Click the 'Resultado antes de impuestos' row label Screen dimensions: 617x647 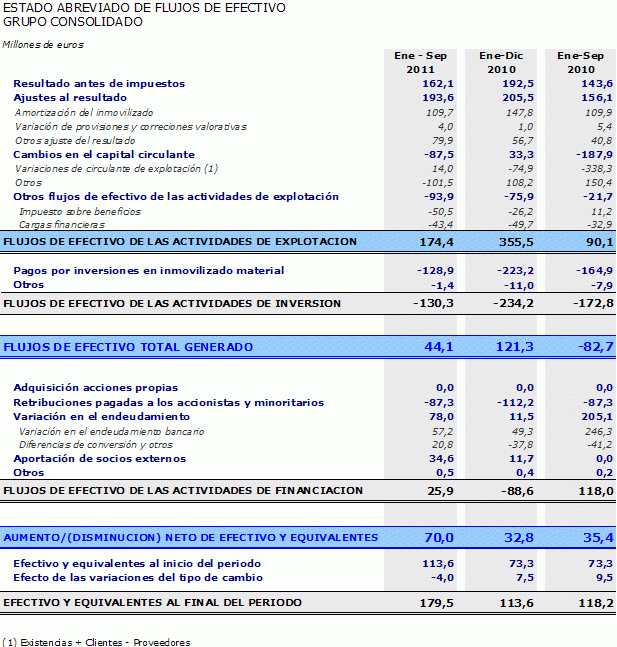(x=99, y=84)
